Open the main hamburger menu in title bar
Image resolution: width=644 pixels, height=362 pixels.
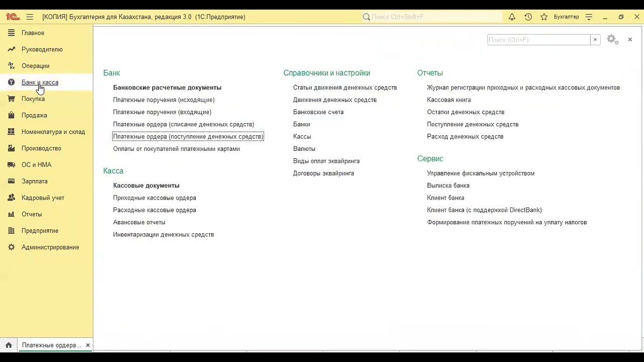coord(30,17)
